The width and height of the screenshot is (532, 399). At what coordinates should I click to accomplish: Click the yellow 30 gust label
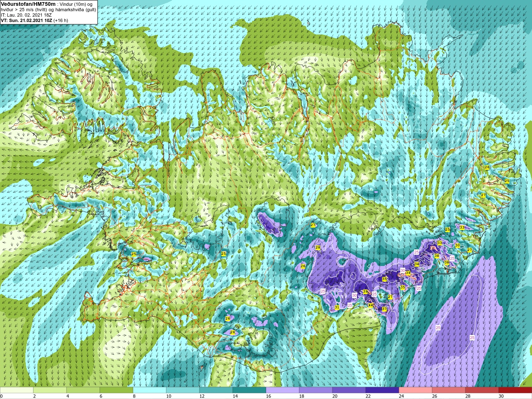pos(458,246)
